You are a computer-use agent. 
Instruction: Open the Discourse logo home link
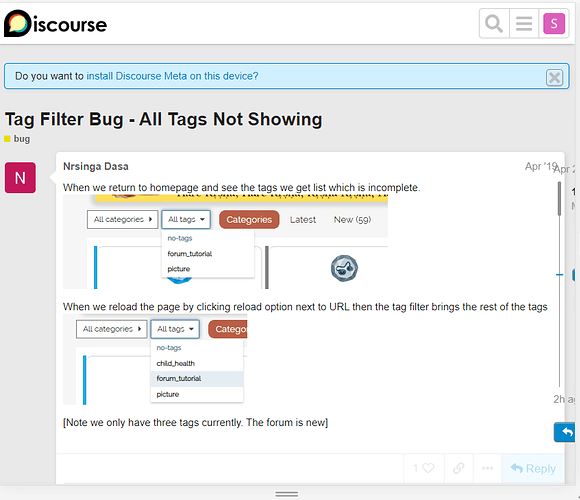click(55, 24)
